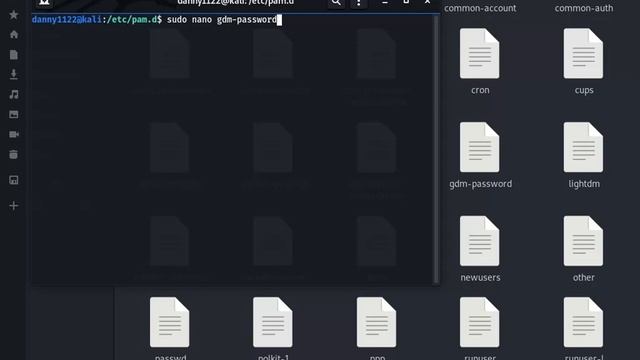Click the terminal scrollbar

coord(436,149)
